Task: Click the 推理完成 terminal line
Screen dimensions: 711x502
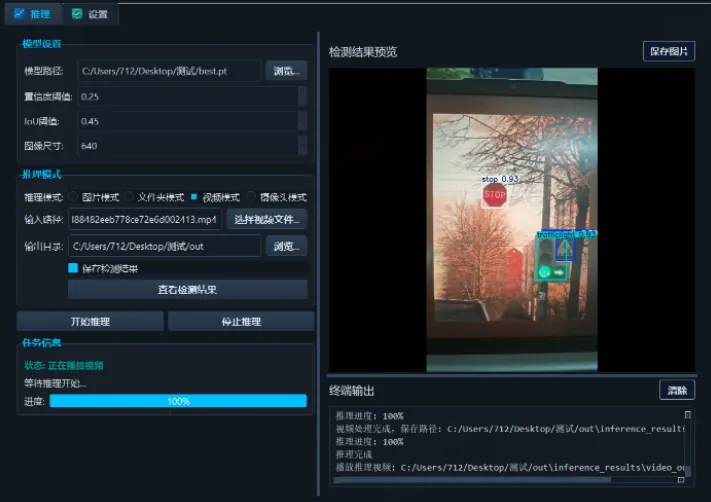Action: tap(354, 454)
